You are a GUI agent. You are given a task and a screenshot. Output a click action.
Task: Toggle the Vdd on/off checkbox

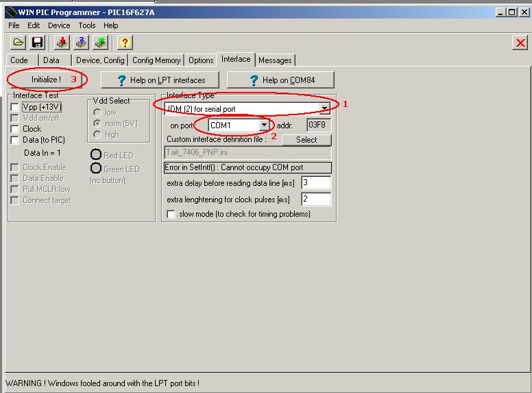[14, 118]
